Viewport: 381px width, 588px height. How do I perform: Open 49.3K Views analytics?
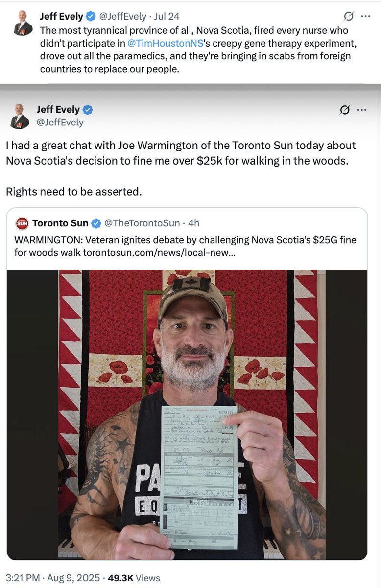point(134,578)
